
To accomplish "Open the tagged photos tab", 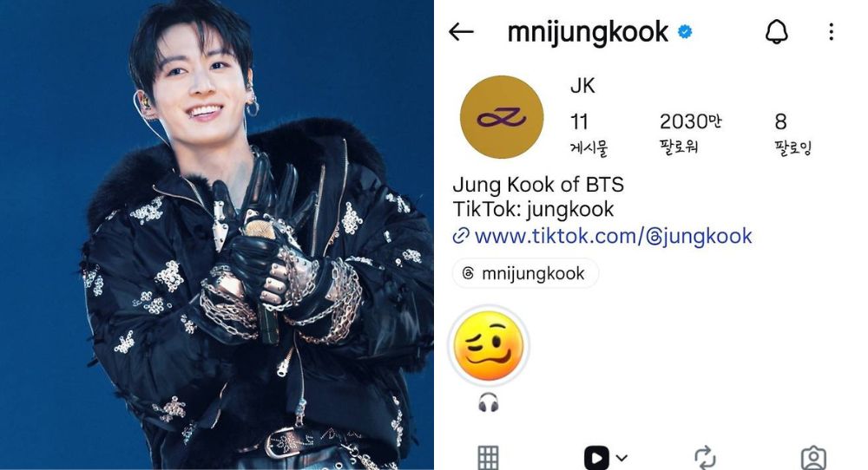I will tap(813, 458).
